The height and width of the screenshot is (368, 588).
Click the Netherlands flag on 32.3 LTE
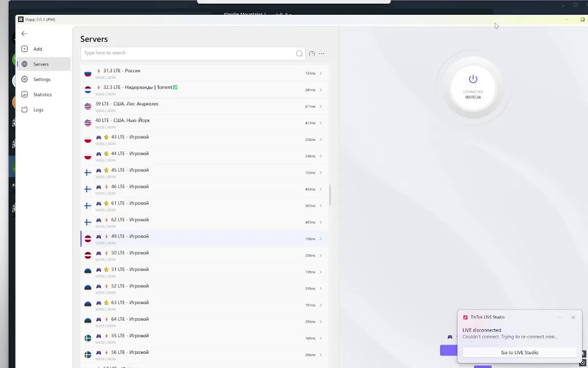pyautogui.click(x=88, y=90)
